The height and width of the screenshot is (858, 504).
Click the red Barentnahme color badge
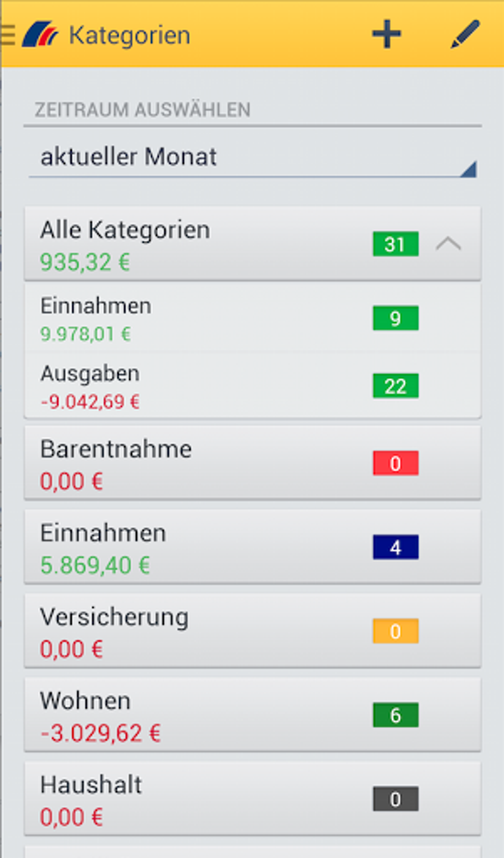click(x=395, y=463)
